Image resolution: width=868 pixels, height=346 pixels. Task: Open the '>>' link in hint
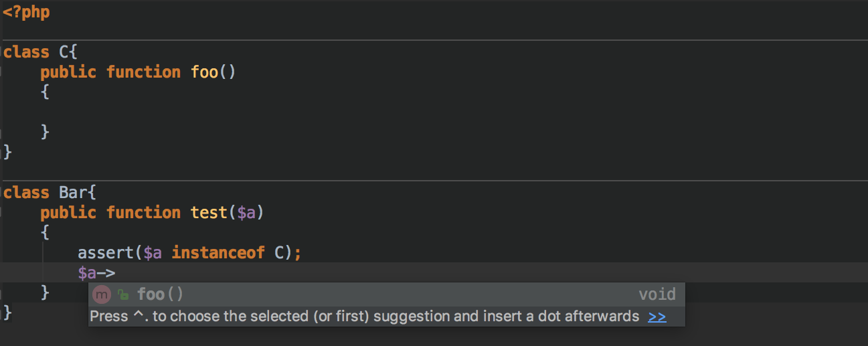tap(657, 317)
